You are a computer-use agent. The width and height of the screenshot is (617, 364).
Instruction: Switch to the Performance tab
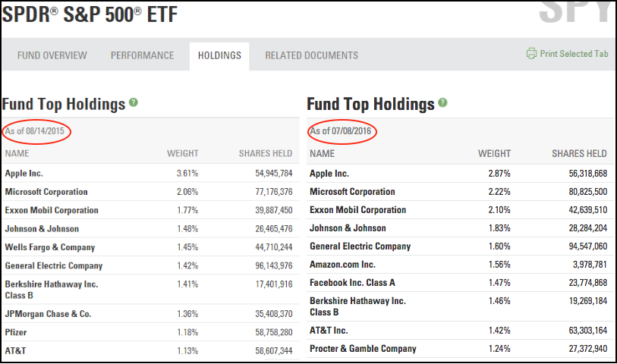coord(142,55)
